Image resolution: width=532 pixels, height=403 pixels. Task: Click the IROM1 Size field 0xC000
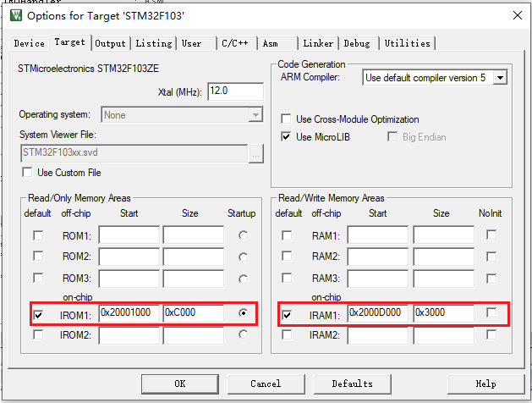click(194, 313)
